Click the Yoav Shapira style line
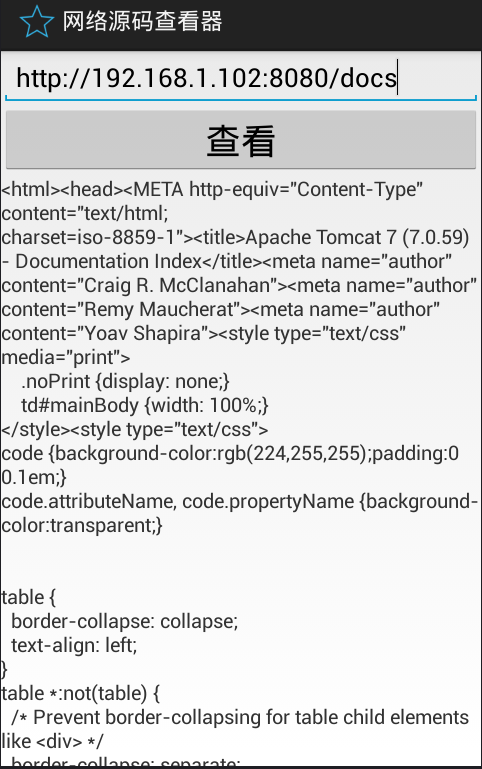Viewport: 482px width, 769px height. [203, 334]
